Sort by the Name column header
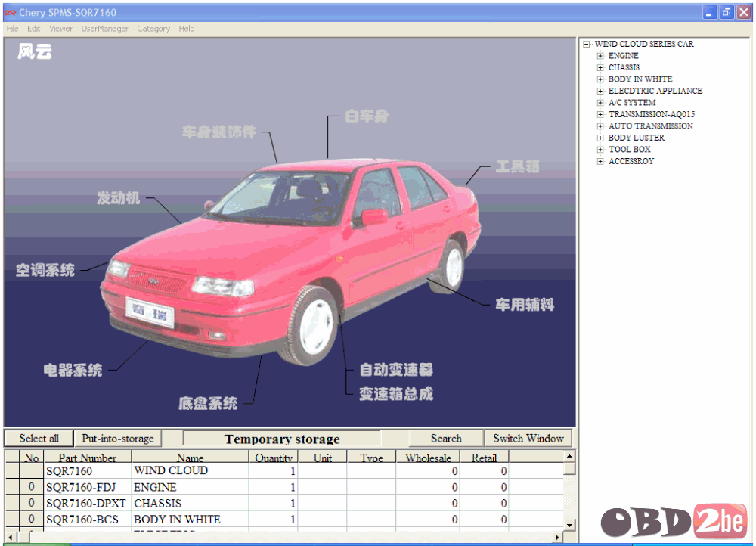The width and height of the screenshot is (756, 546). [190, 458]
